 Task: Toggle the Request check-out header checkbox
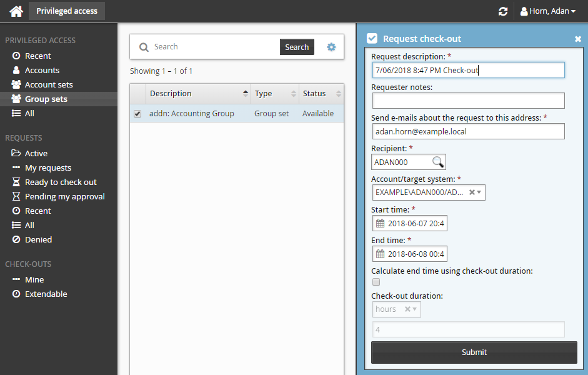tap(372, 38)
